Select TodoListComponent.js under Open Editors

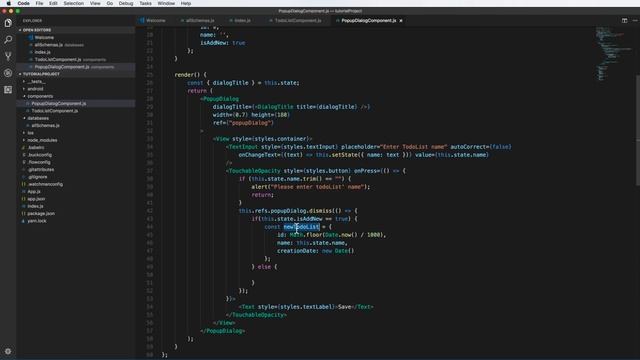point(58,60)
